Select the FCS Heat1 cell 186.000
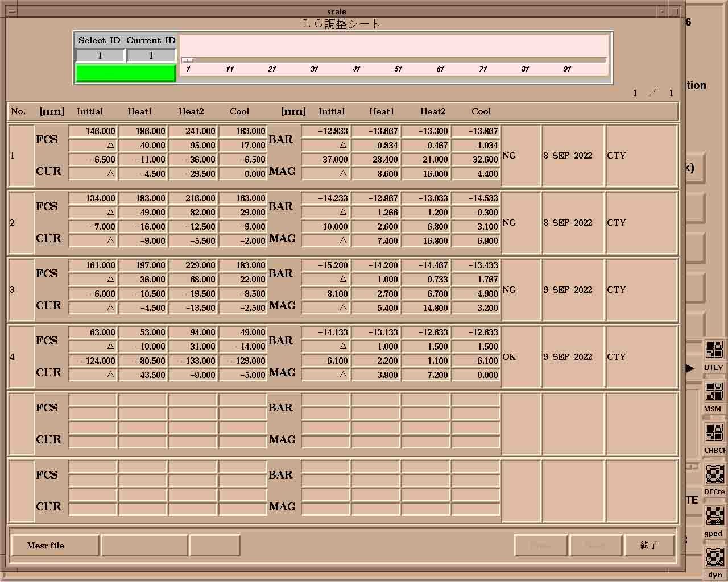Viewport: 728px width, 582px height. point(143,131)
